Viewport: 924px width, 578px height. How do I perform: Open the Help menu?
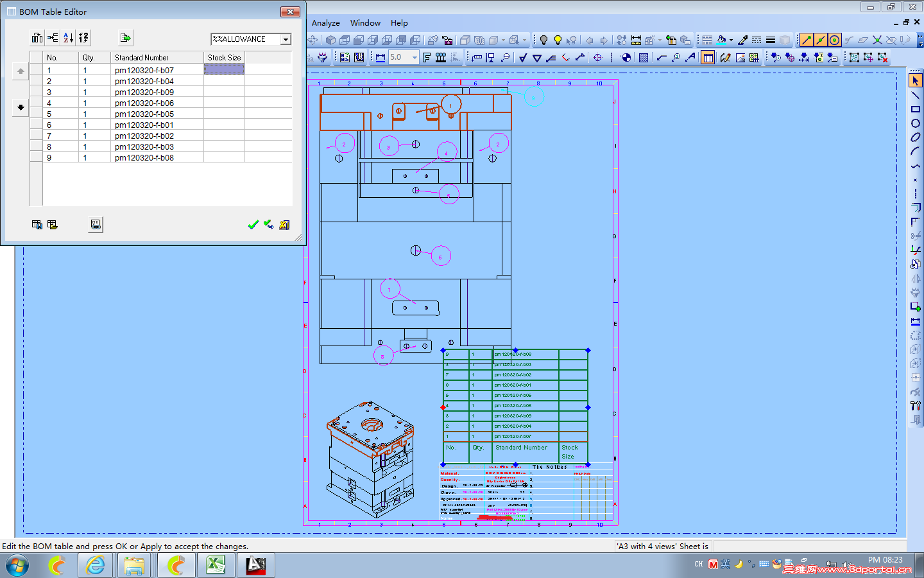(x=399, y=23)
